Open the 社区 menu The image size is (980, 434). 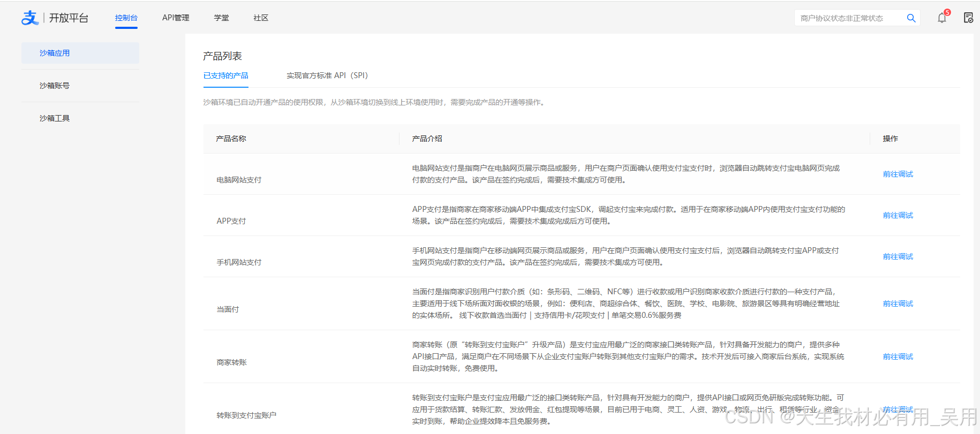[x=261, y=18]
